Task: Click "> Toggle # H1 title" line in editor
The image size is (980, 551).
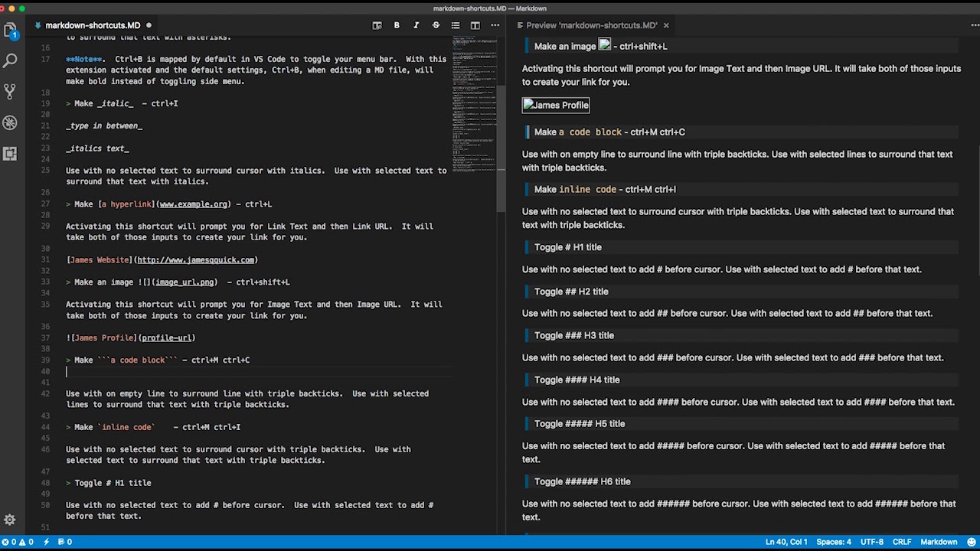Action: (x=109, y=483)
